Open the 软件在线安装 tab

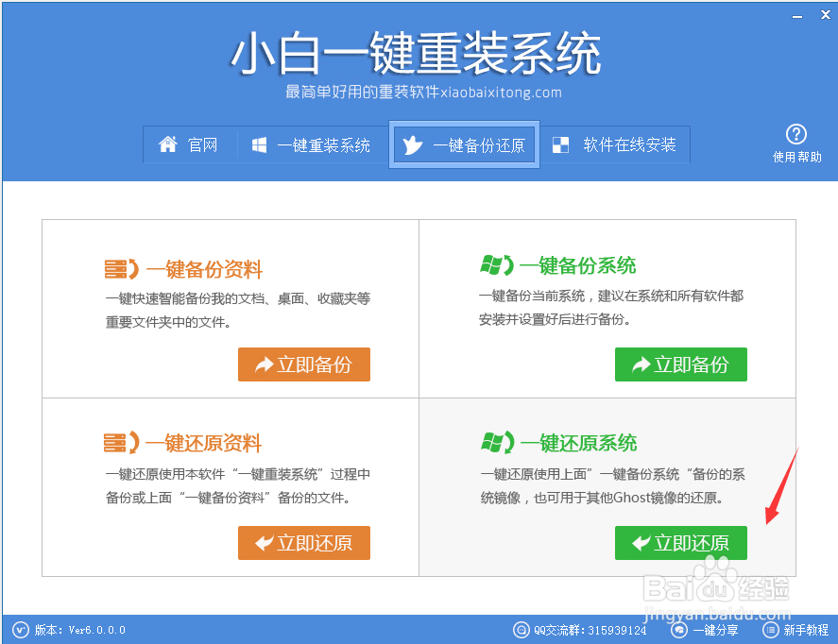coord(615,144)
